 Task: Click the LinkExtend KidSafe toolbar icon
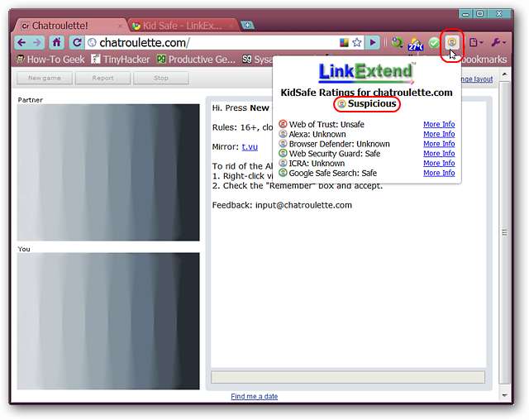[452, 42]
